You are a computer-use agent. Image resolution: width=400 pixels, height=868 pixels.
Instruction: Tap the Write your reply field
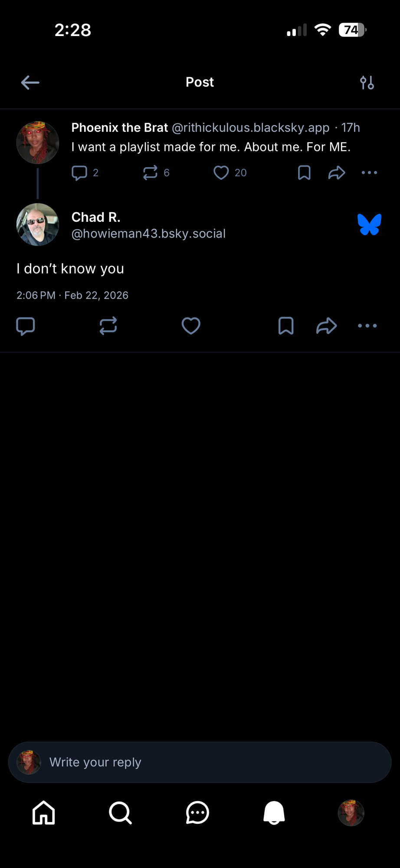200,762
